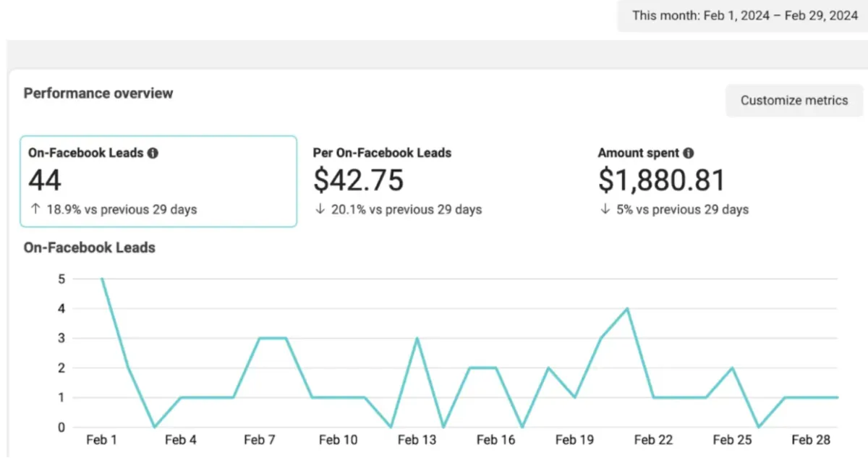
Task: Click the Feb 28 axis label
Action: 810,440
